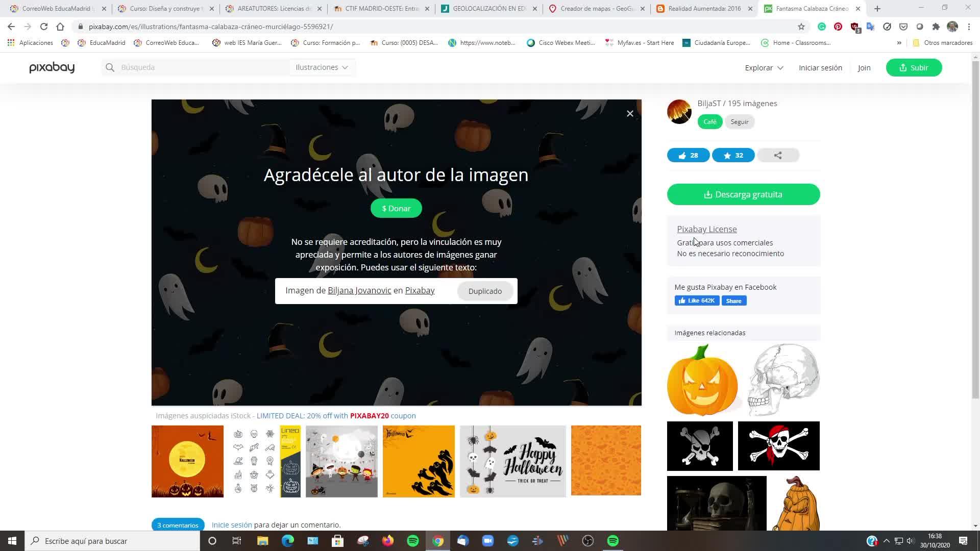Click the browser reload button
The height and width of the screenshot is (551, 980).
[44, 27]
